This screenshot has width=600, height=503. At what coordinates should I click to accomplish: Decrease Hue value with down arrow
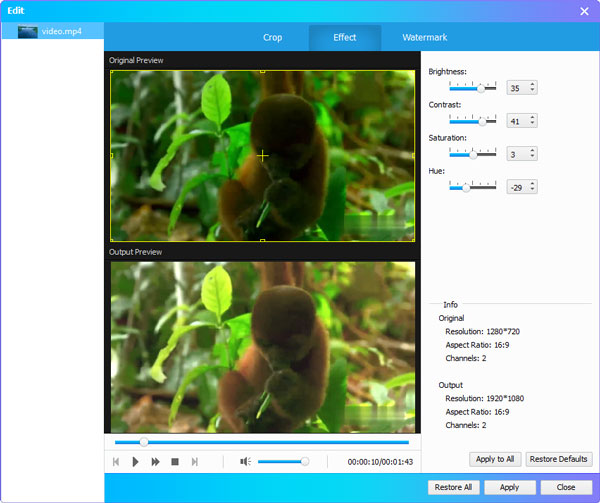pos(532,189)
